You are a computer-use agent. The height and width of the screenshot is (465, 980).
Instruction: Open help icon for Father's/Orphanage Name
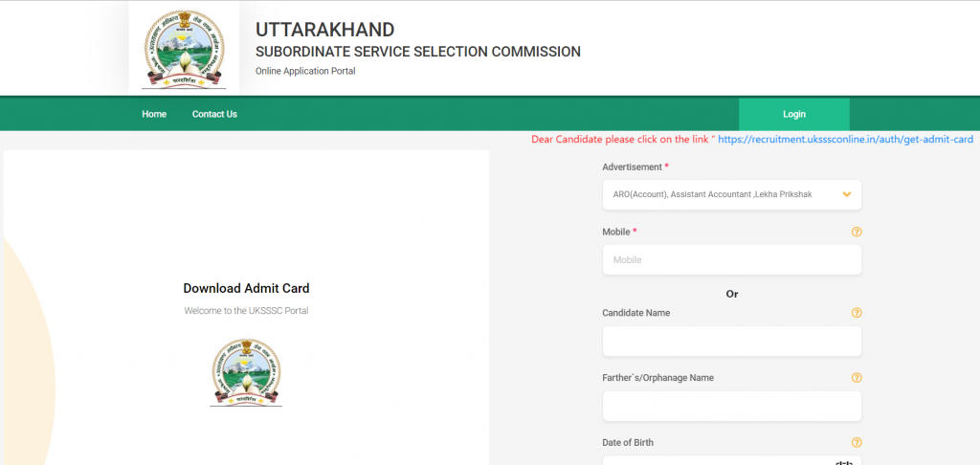[857, 378]
